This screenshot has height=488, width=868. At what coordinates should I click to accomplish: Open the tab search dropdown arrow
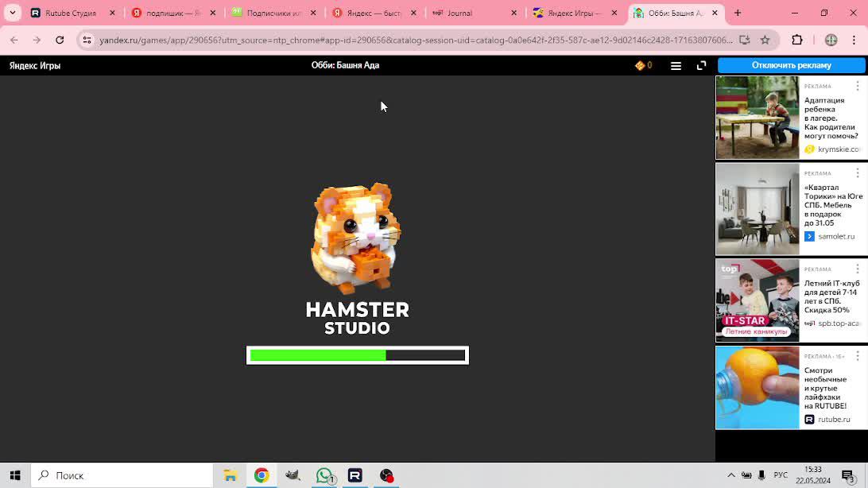pyautogui.click(x=12, y=13)
